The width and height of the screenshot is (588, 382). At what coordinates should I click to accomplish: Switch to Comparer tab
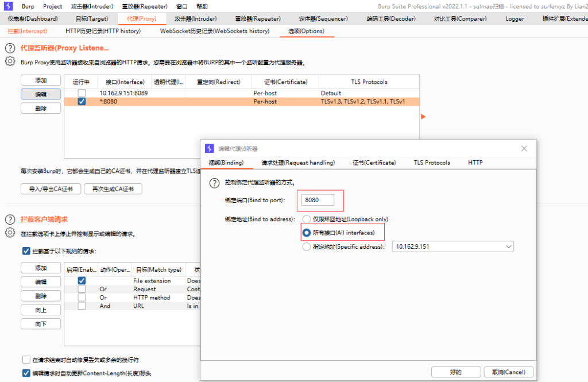[460, 19]
